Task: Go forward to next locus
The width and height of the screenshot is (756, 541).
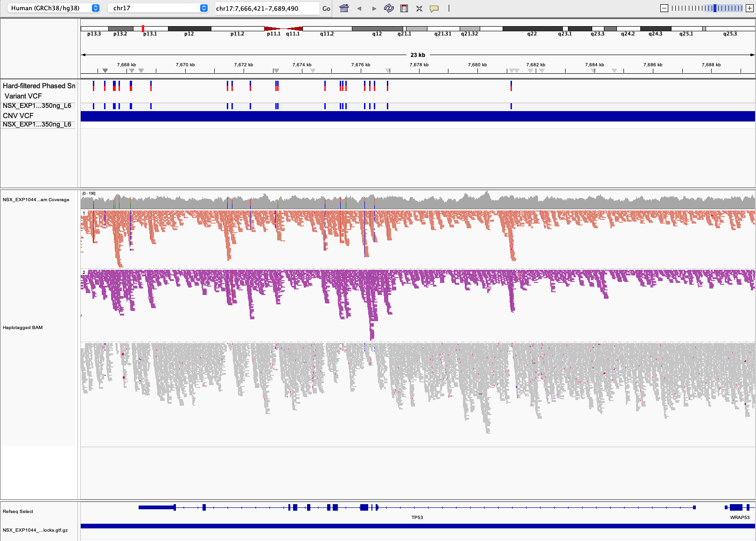Action: click(374, 8)
